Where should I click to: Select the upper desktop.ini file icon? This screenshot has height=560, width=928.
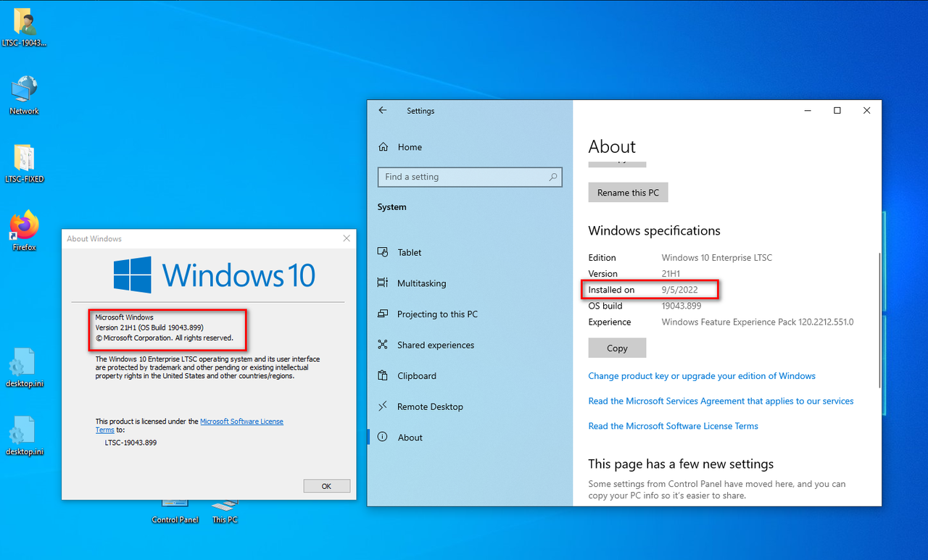pyautogui.click(x=24, y=367)
